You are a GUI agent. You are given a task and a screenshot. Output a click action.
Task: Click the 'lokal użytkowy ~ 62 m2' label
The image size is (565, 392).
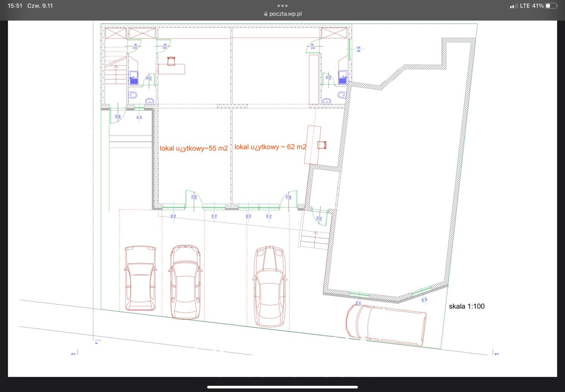[x=270, y=147]
